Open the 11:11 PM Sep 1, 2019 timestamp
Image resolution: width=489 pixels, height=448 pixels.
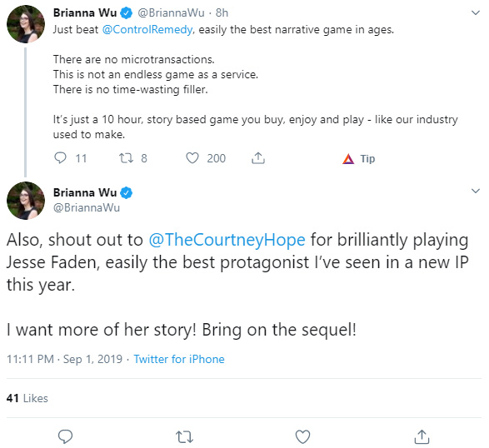point(64,359)
